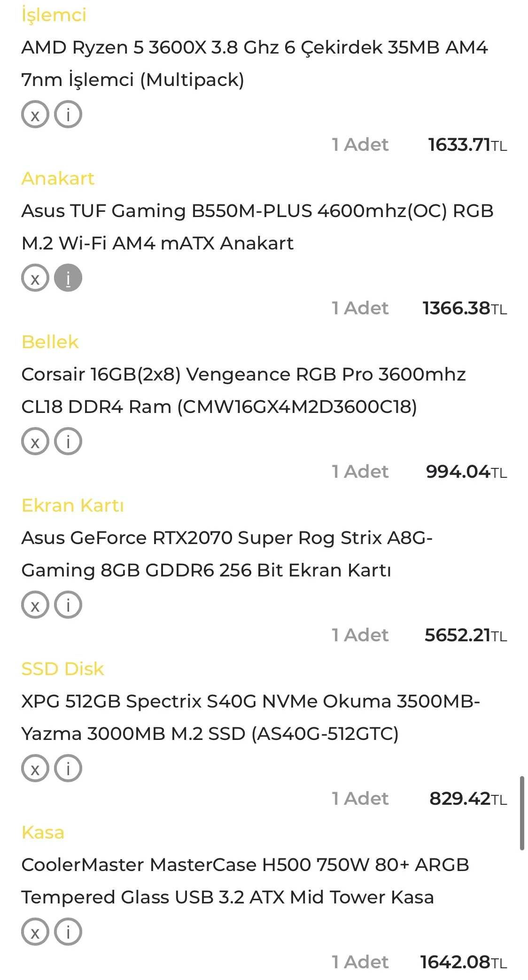
Task: Open info for Asus TUF Gaming motherboard
Action: point(68,278)
